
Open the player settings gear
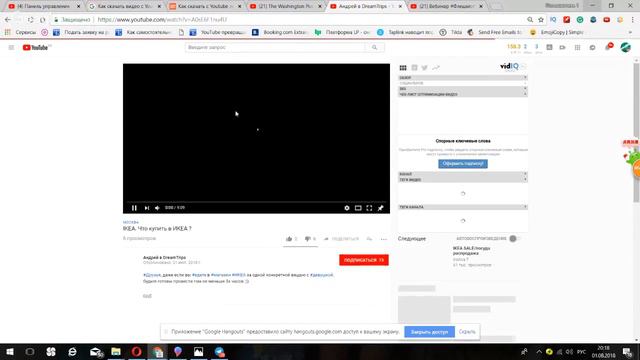[x=347, y=208]
